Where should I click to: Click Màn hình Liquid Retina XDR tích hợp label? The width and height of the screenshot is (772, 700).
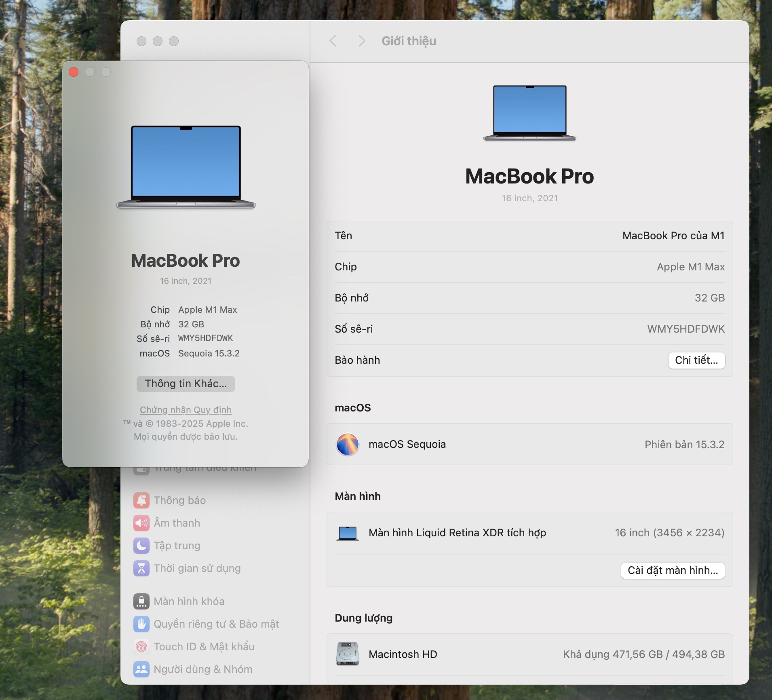pos(457,533)
